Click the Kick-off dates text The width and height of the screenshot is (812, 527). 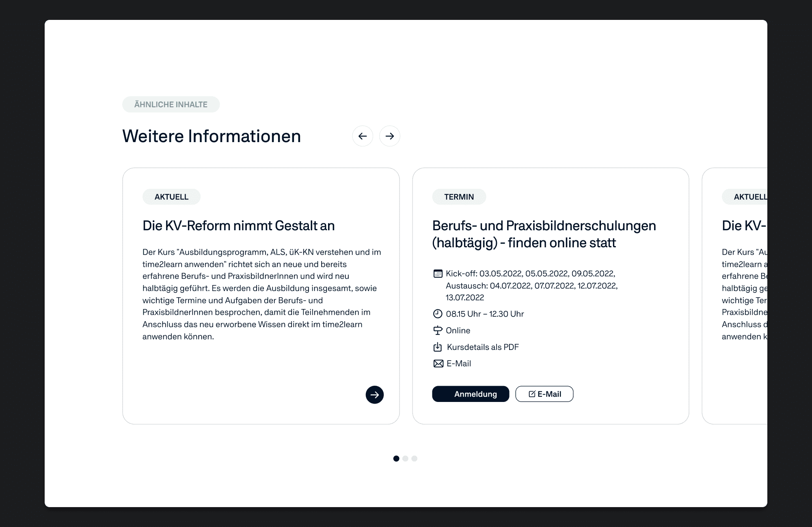(532, 285)
